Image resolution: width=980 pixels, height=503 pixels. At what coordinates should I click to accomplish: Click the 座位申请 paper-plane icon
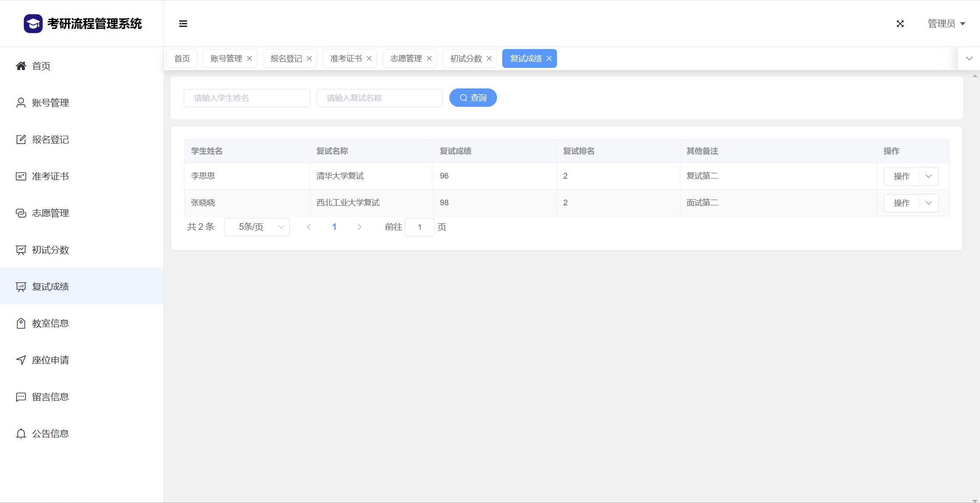pos(21,360)
